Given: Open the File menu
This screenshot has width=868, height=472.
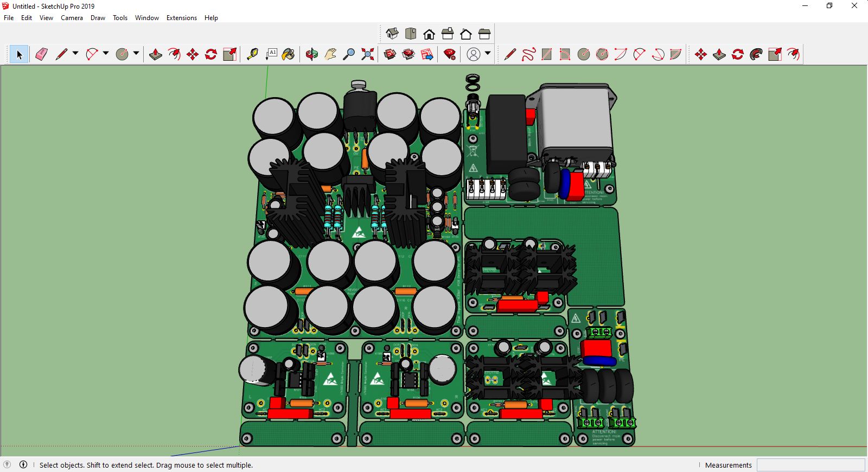Looking at the screenshot, I should point(9,18).
